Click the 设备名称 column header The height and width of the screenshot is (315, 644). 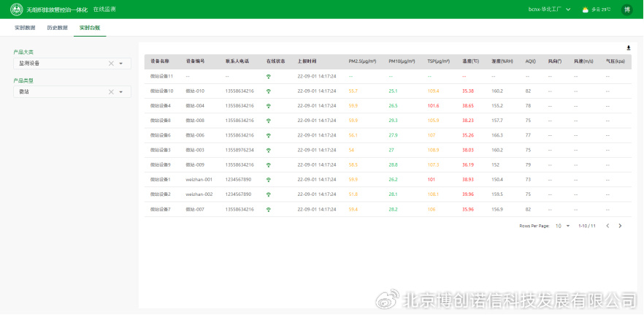(160, 61)
